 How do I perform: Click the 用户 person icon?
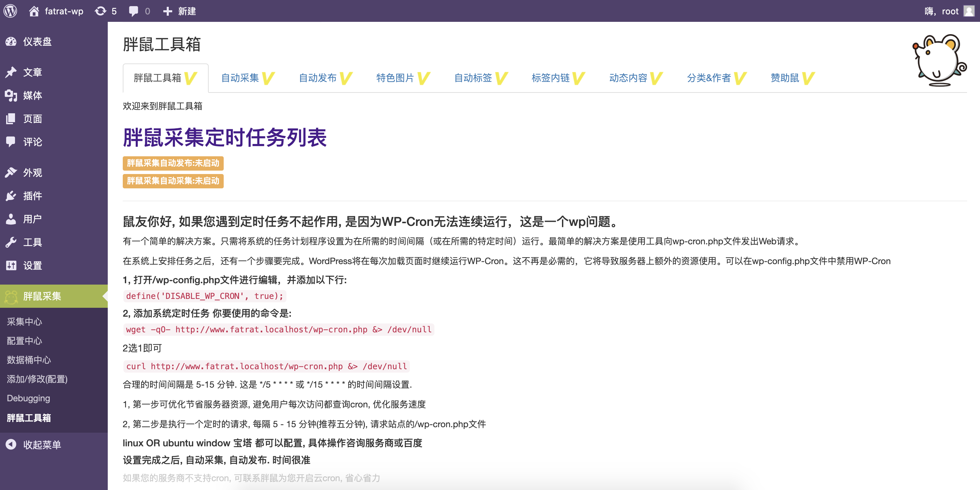(11, 219)
